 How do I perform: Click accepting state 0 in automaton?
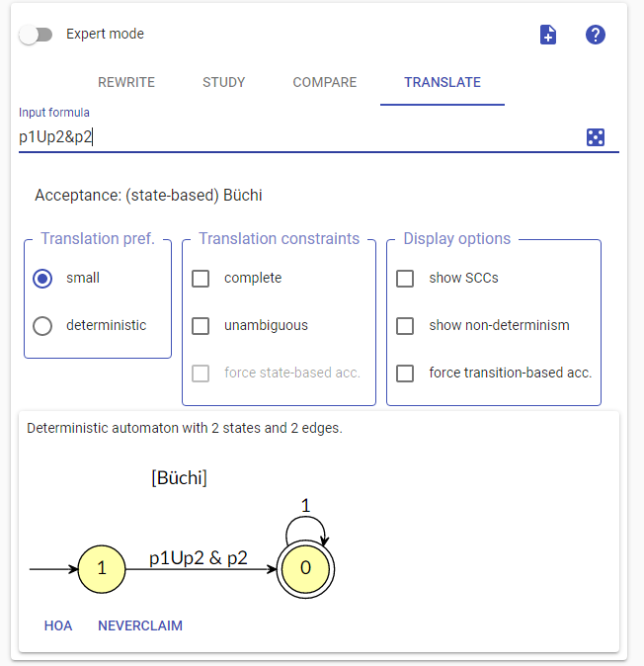tap(305, 569)
